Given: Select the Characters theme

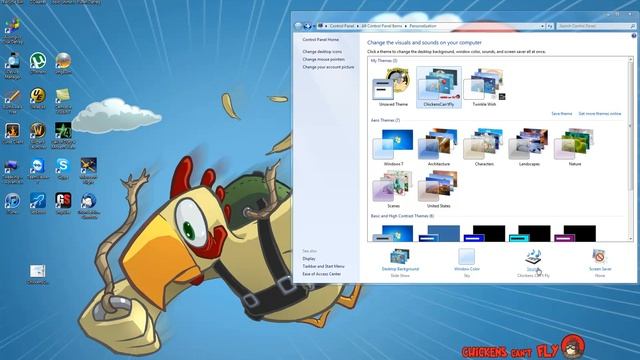Looking at the screenshot, I should [x=484, y=147].
